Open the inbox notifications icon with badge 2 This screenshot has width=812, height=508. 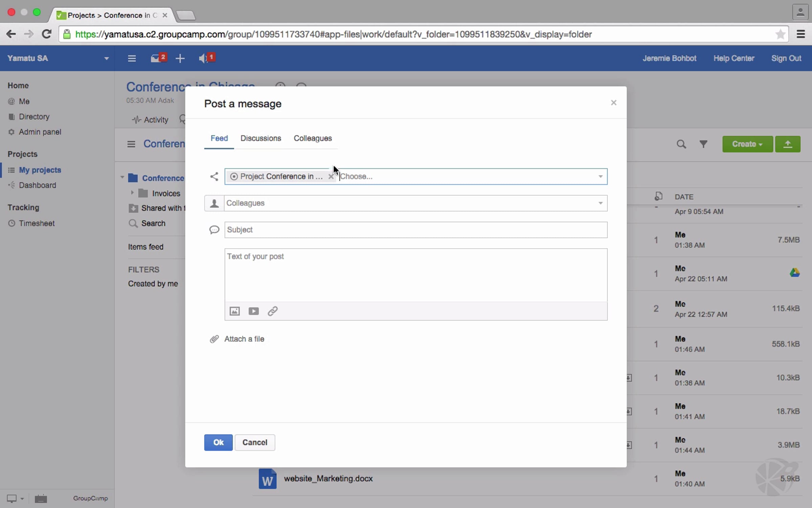coord(156,58)
